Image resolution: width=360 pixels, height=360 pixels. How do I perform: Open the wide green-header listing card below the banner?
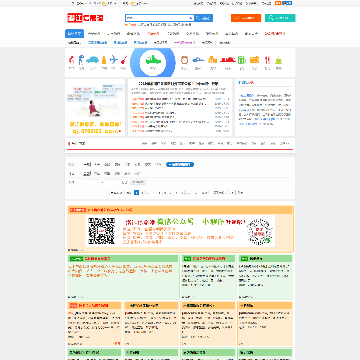[123, 277]
